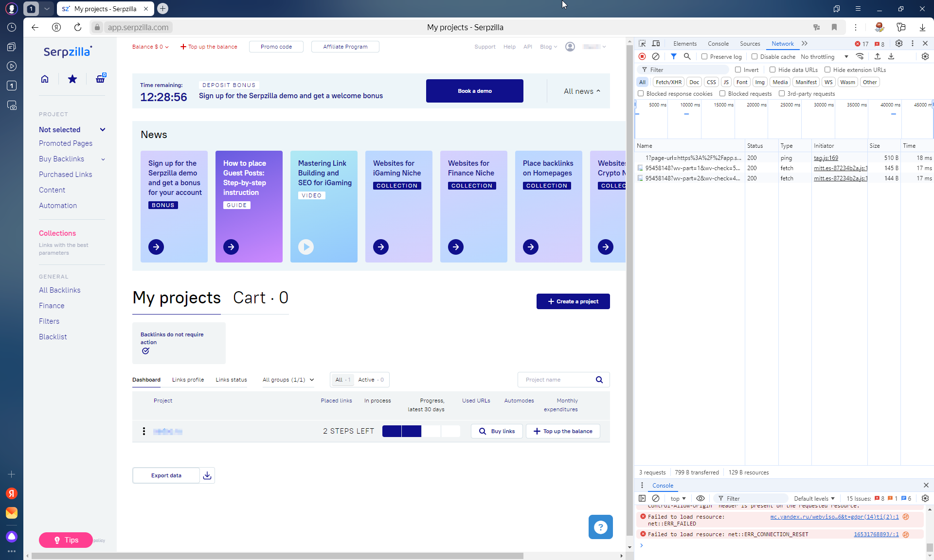Select the Fetch/XHR request type filter
Viewport: 934px width, 560px height.
tap(668, 82)
